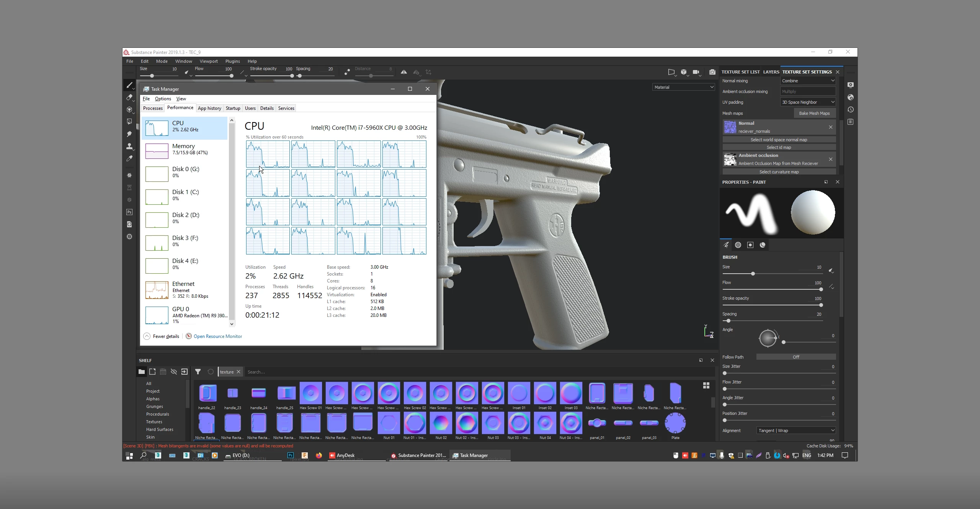Select the Eraser tool in left toolbar
The width and height of the screenshot is (980, 509).
tap(129, 97)
